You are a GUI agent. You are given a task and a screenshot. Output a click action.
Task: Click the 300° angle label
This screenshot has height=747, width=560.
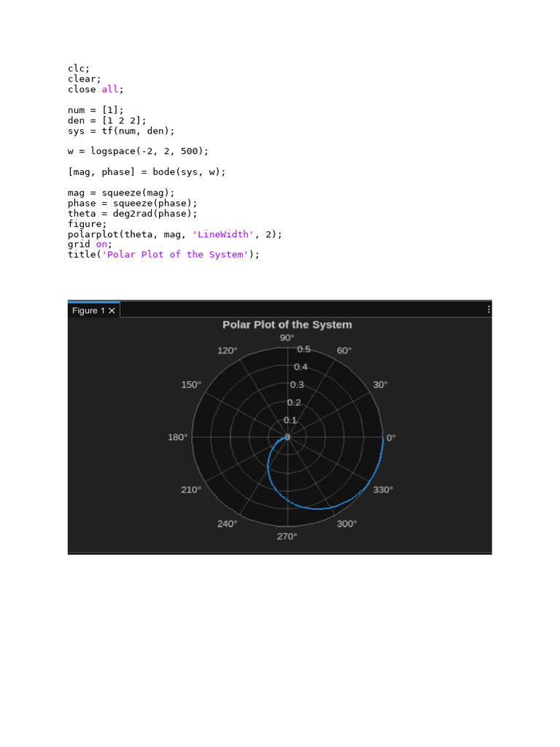[346, 524]
